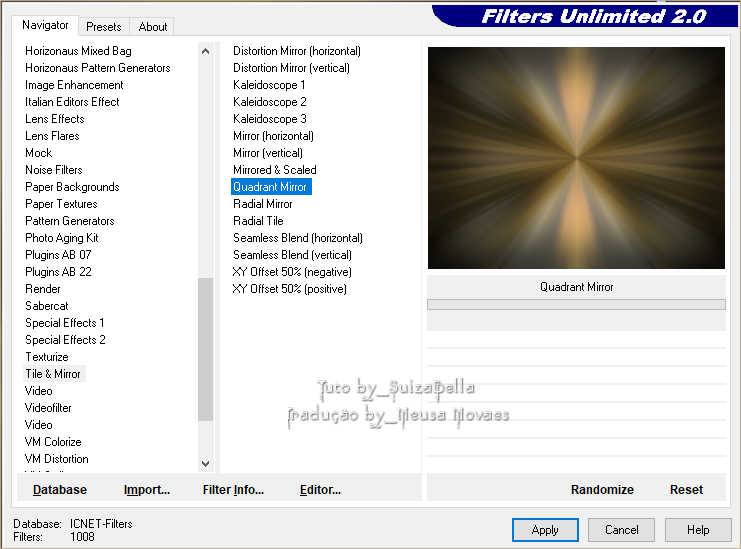
Task: Click Randomize
Action: point(602,490)
